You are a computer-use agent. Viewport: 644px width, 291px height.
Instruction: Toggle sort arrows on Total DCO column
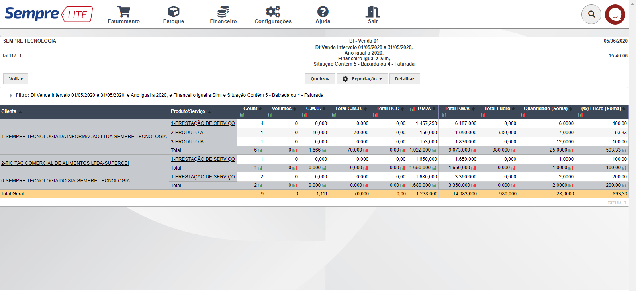(x=403, y=109)
